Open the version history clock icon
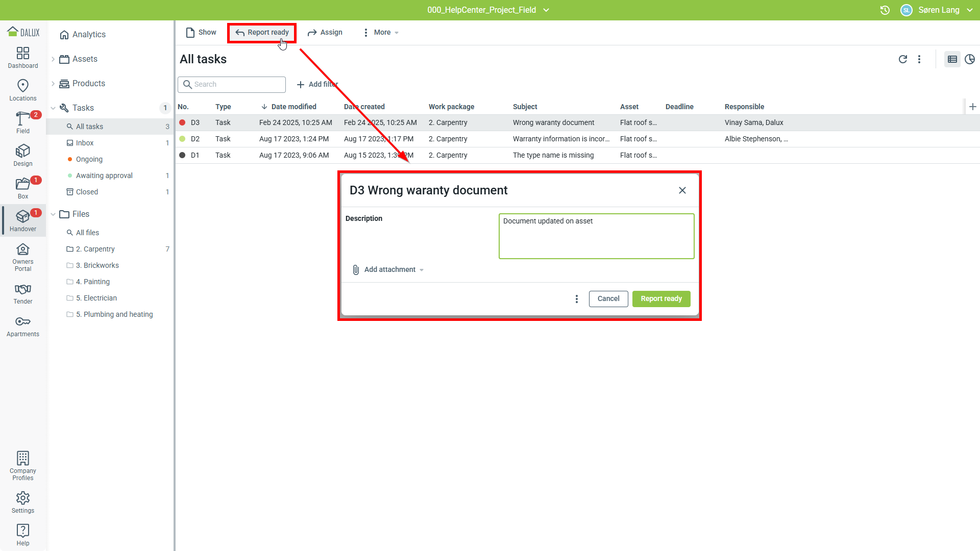This screenshot has height=551, width=980. (x=885, y=10)
